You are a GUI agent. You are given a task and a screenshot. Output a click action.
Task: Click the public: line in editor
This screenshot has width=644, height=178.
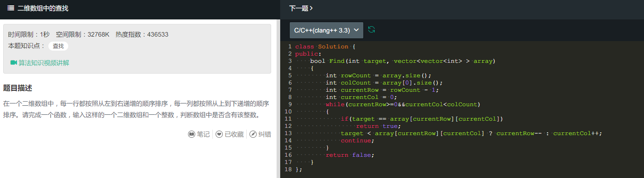[308, 54]
